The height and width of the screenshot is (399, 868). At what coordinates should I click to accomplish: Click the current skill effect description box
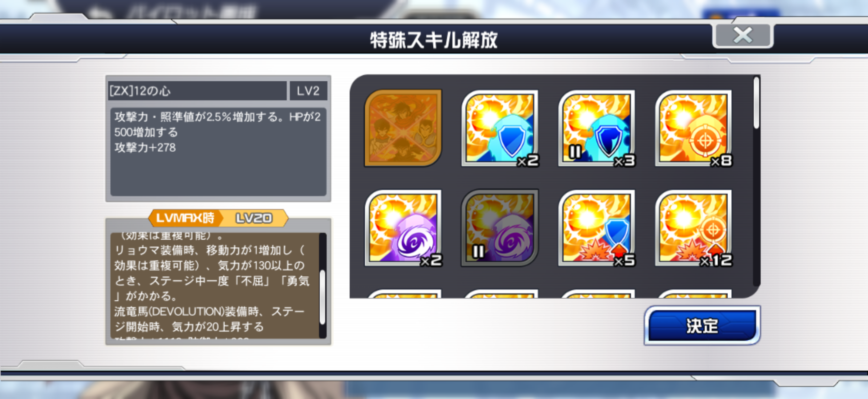(x=218, y=152)
